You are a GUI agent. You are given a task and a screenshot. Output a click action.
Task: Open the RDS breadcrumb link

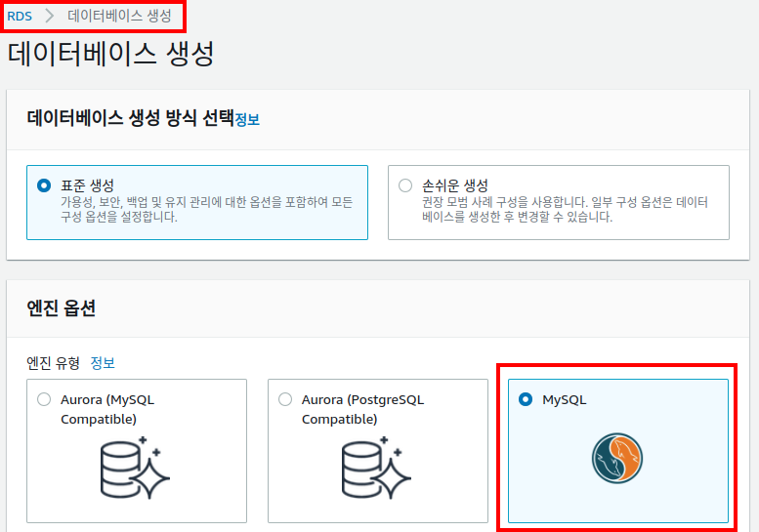pos(20,17)
